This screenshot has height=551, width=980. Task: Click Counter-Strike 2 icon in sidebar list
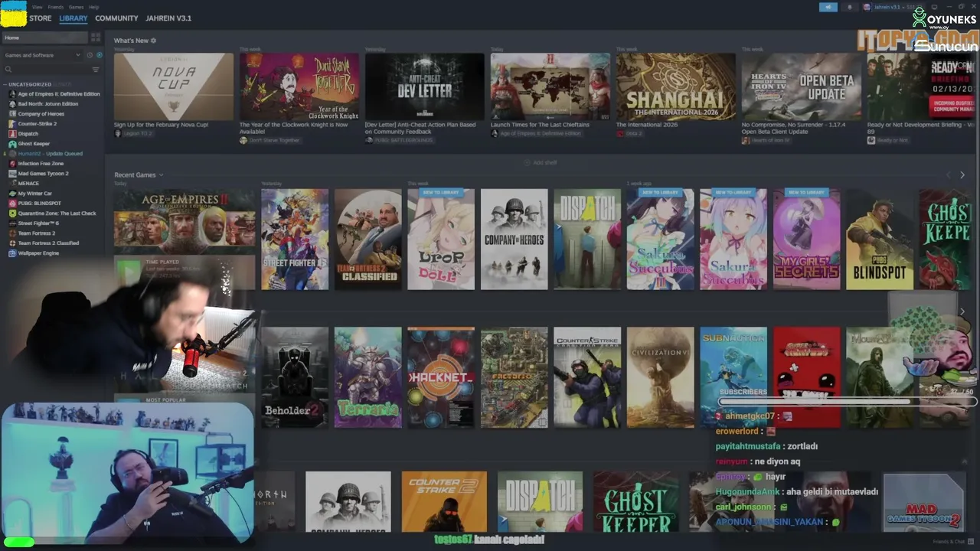(x=12, y=124)
